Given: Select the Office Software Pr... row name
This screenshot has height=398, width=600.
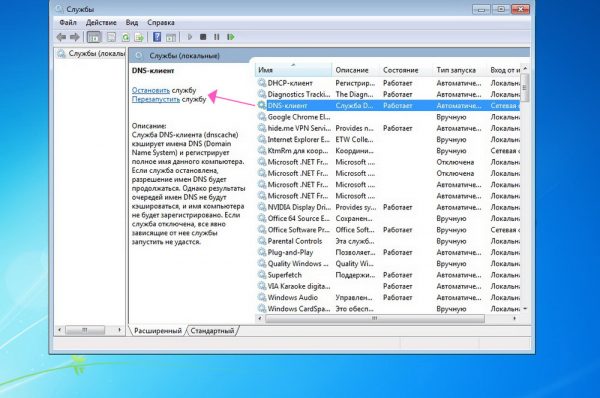Looking at the screenshot, I should pos(298,230).
